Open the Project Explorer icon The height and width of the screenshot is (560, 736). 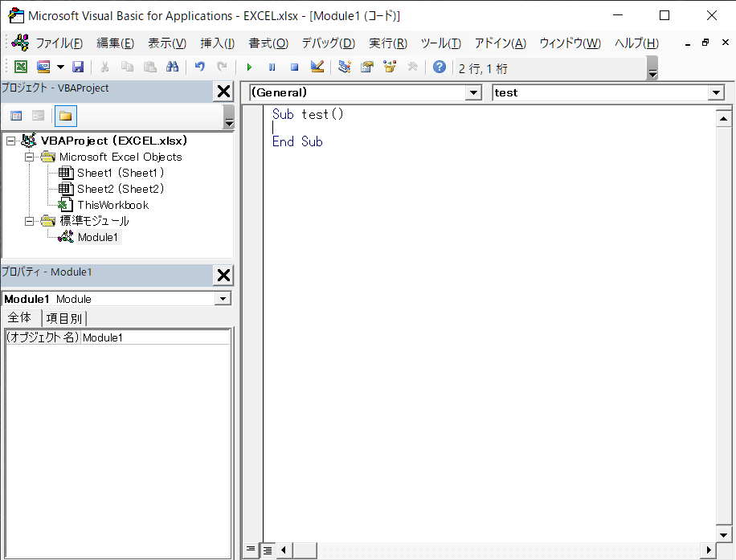pos(345,67)
